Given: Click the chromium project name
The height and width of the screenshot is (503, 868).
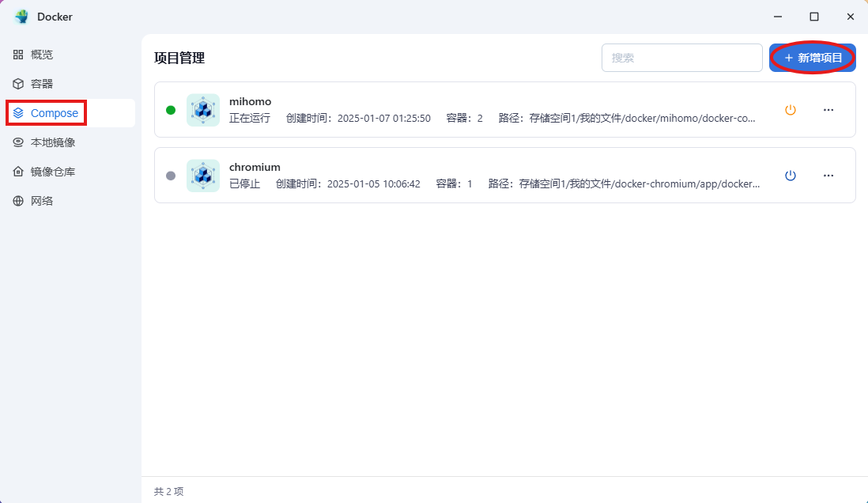Looking at the screenshot, I should [x=255, y=167].
